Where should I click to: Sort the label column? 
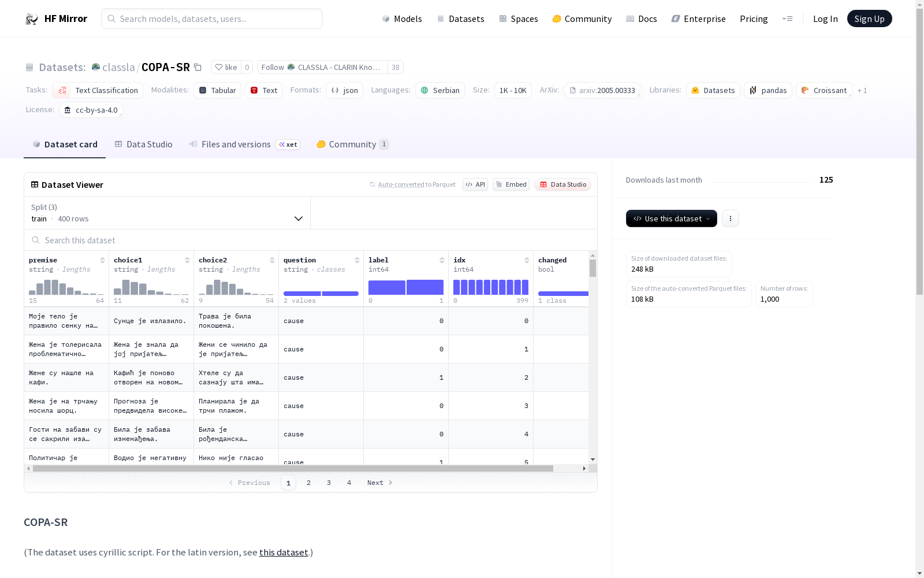click(x=442, y=260)
